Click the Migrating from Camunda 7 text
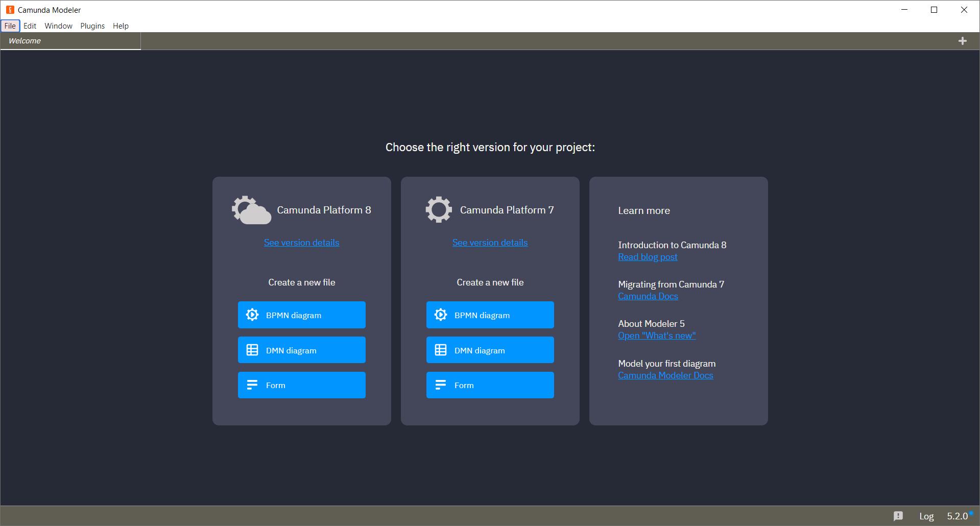This screenshot has height=526, width=980. [671, 284]
